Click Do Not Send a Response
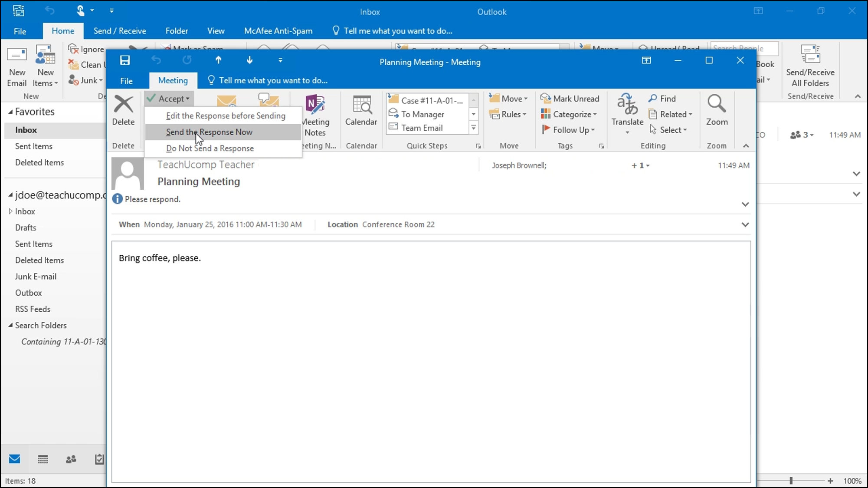Screen dimensions: 868x488 pos(210,147)
